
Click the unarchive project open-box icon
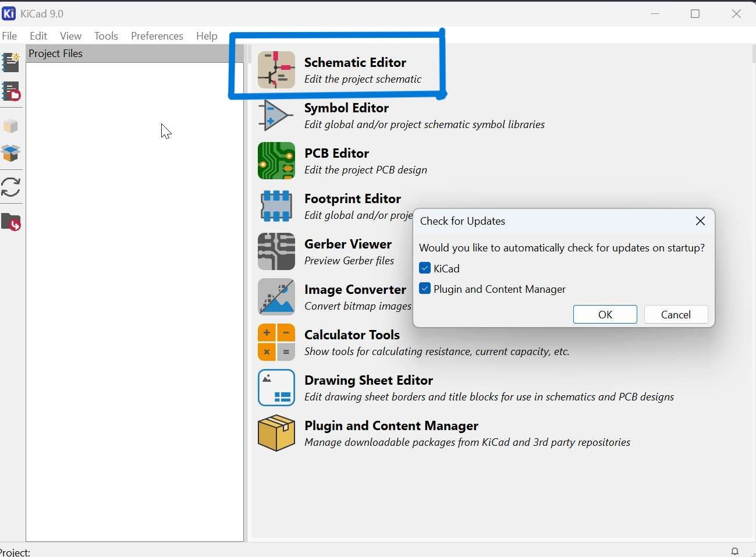click(11, 153)
